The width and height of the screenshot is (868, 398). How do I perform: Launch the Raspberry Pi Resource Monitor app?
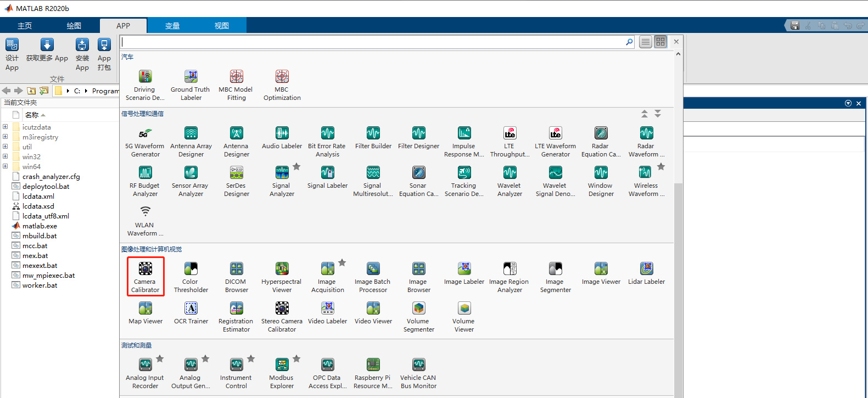pos(373,373)
